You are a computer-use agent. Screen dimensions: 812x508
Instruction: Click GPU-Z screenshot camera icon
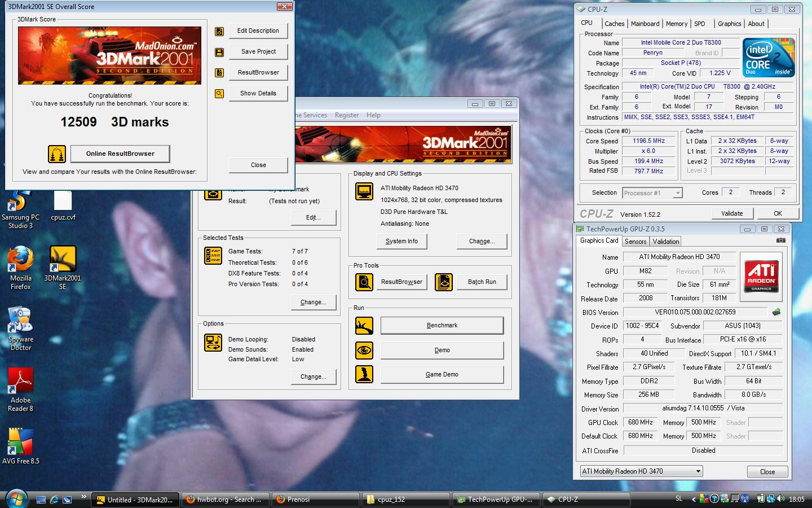pos(780,240)
